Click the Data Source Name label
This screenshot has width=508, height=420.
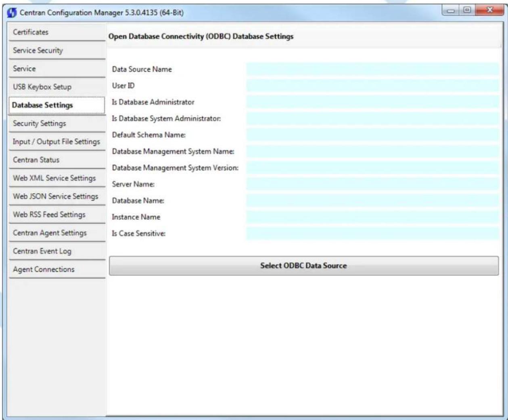point(142,69)
